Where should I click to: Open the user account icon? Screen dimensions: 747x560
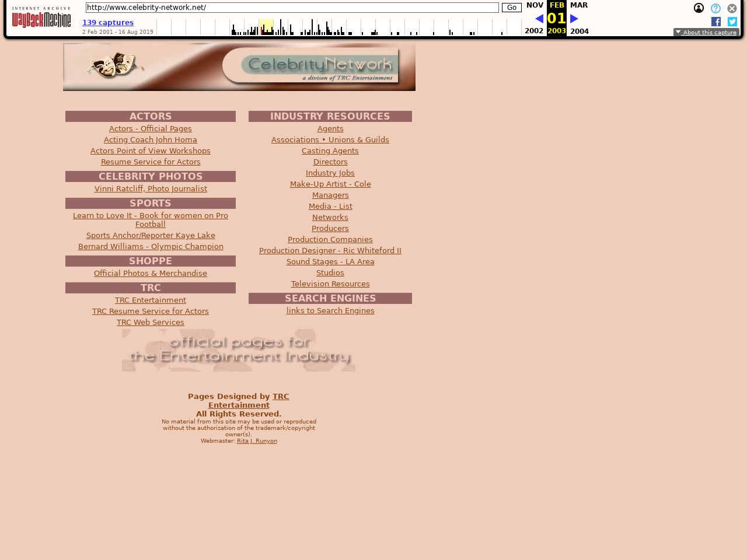pos(699,8)
